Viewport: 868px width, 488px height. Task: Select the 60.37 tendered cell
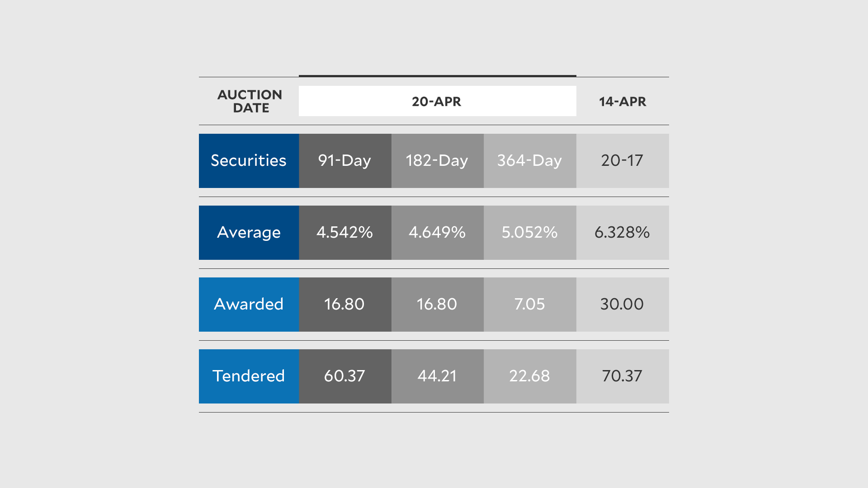tap(345, 376)
